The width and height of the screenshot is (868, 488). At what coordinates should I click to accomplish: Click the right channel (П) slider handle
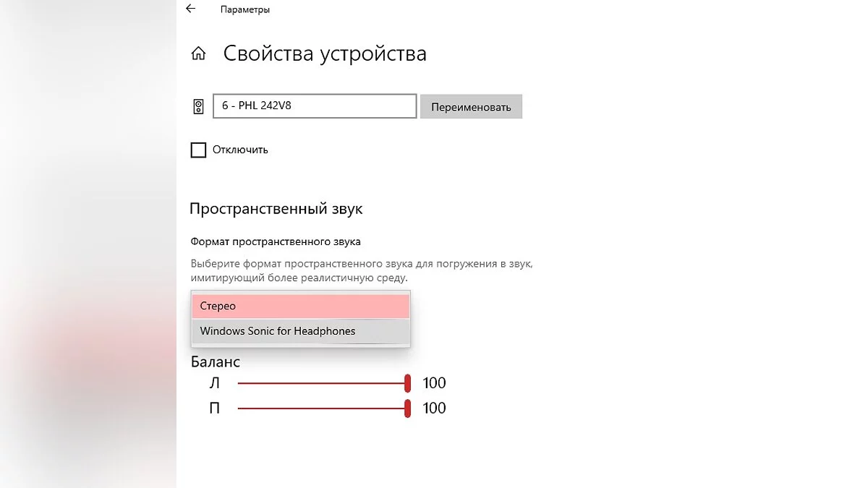coord(408,408)
